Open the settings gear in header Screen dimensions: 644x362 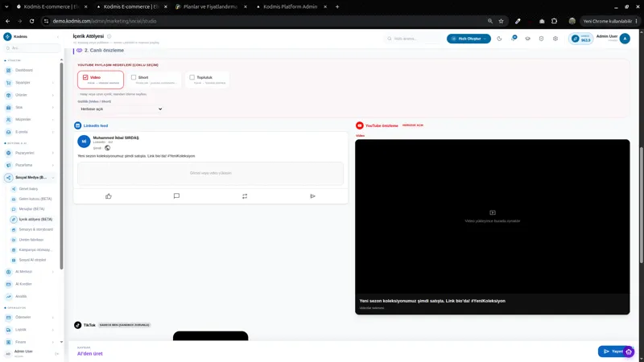(x=555, y=39)
